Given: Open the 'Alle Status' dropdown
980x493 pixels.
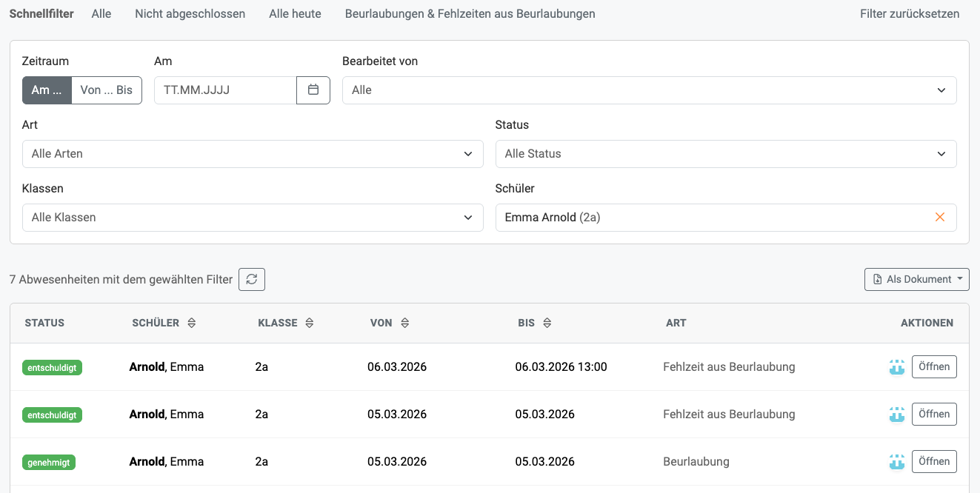Looking at the screenshot, I should click(x=725, y=154).
